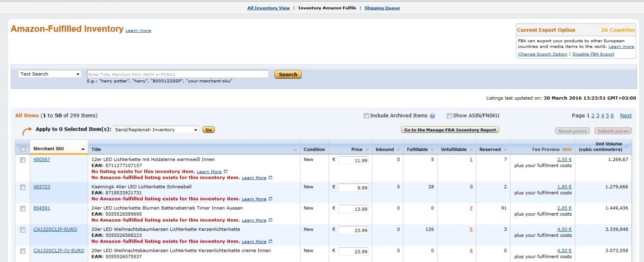Open the CA1320CLIP-IV-EURO SKU link

point(59,250)
